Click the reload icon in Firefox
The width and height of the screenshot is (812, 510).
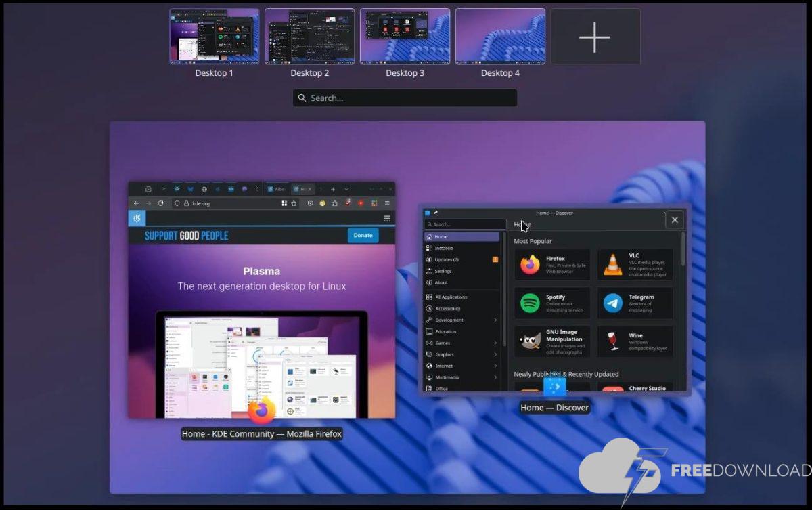coord(160,203)
